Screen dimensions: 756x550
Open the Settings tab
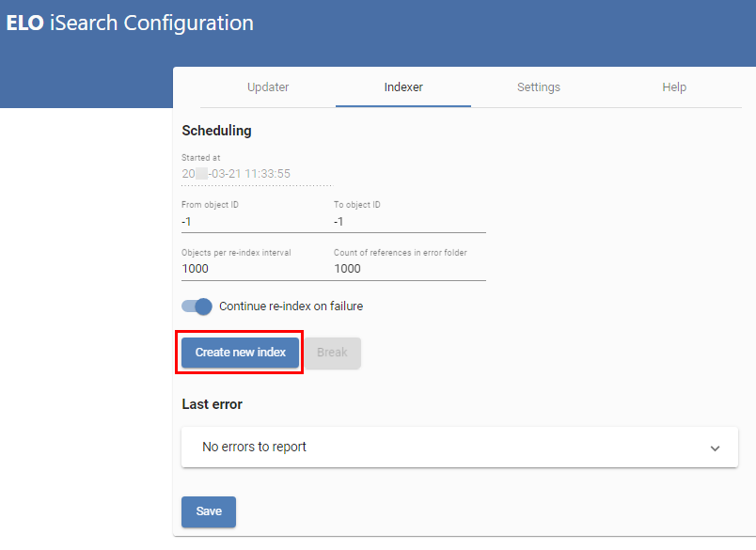point(539,87)
